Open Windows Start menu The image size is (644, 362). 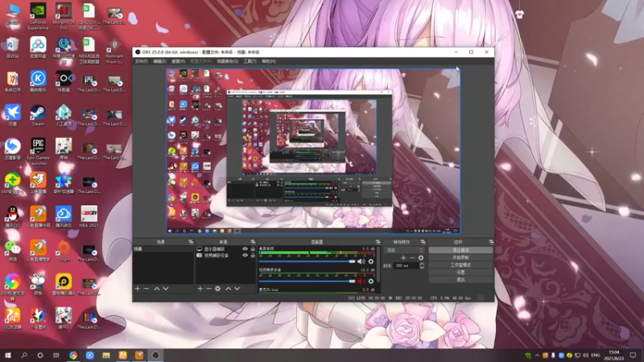point(8,356)
